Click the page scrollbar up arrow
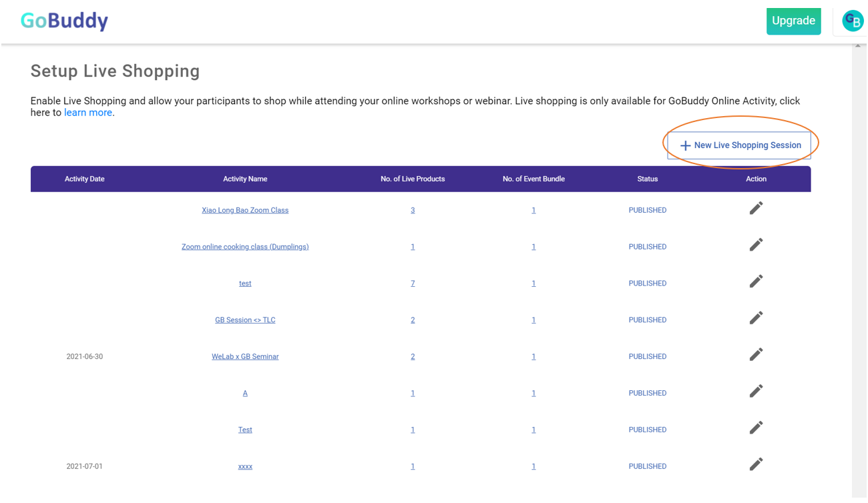This screenshot has height=503, width=868. pos(858,46)
